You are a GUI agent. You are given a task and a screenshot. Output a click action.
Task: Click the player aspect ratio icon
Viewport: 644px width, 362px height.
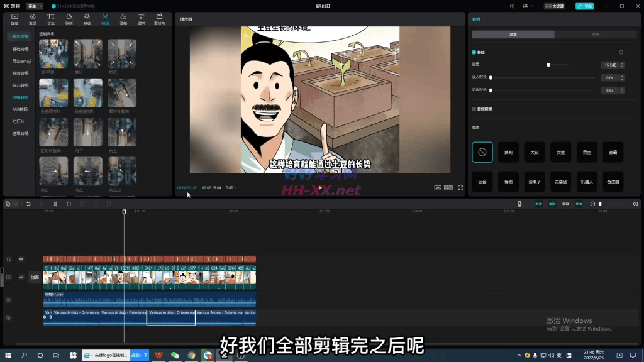coord(448,187)
